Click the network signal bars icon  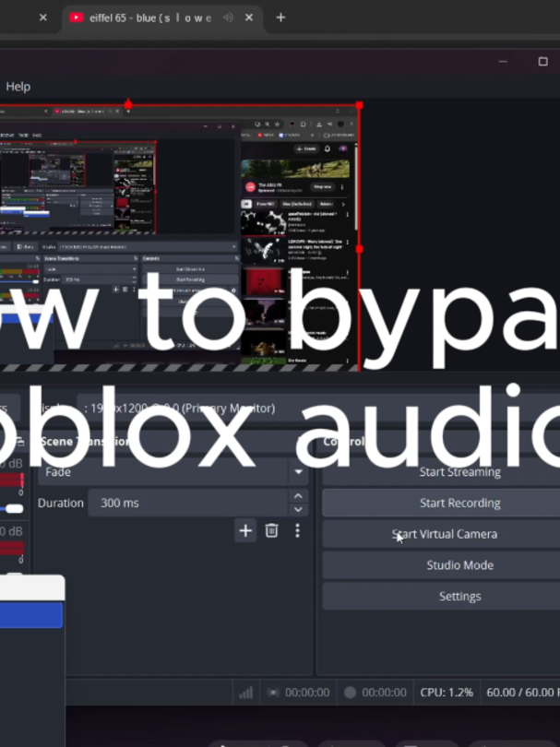point(246,693)
